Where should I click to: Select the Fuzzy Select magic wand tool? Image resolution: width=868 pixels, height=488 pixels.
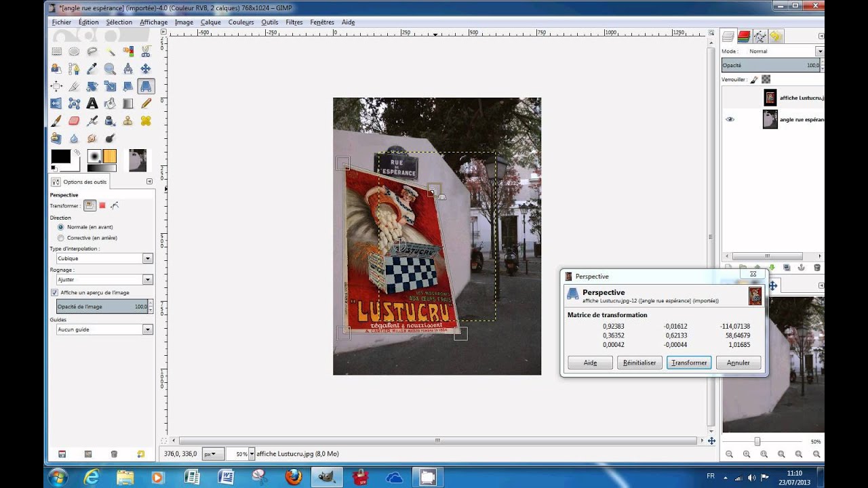[110, 51]
